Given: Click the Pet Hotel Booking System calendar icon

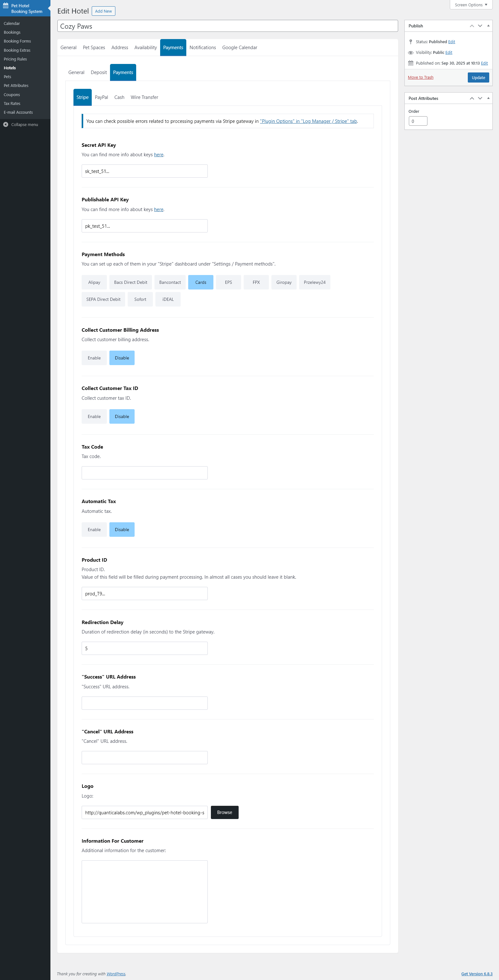Looking at the screenshot, I should click(6, 6).
